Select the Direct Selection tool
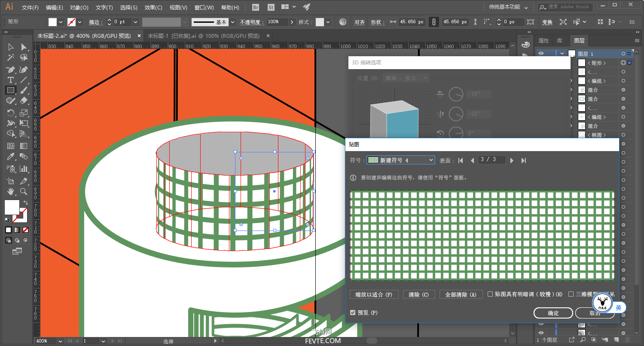This screenshot has width=644, height=346. [x=24, y=47]
